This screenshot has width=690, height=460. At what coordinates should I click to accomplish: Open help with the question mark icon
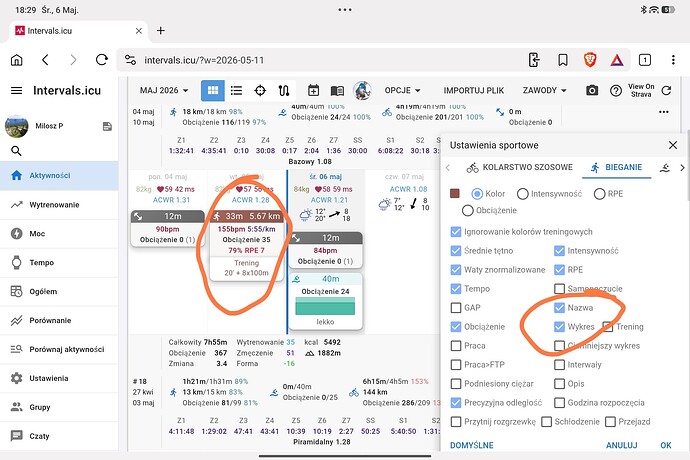(x=616, y=91)
